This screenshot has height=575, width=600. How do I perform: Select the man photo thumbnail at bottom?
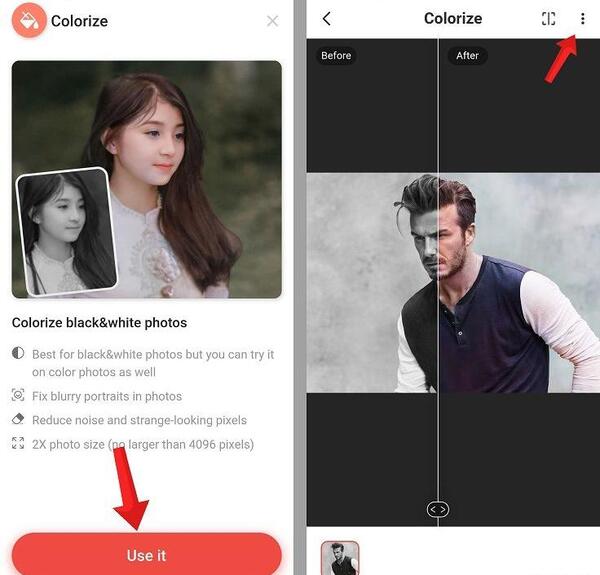point(340,558)
